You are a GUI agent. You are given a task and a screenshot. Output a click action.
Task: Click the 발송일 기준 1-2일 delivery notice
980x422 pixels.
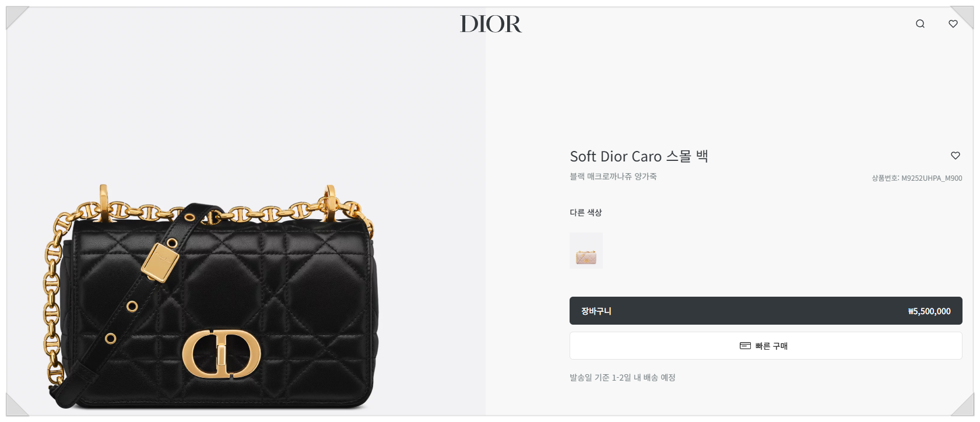[623, 378]
